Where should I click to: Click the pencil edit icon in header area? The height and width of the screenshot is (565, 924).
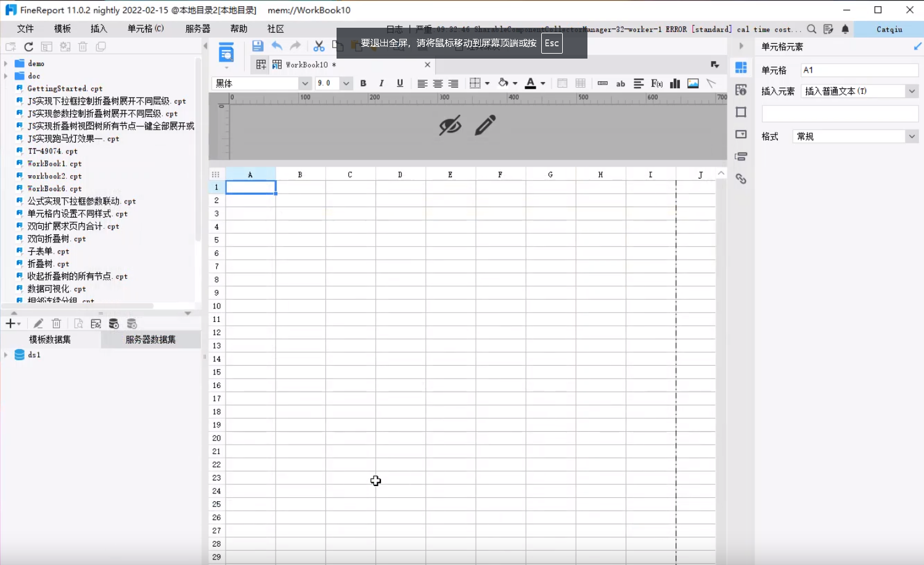[x=485, y=125]
